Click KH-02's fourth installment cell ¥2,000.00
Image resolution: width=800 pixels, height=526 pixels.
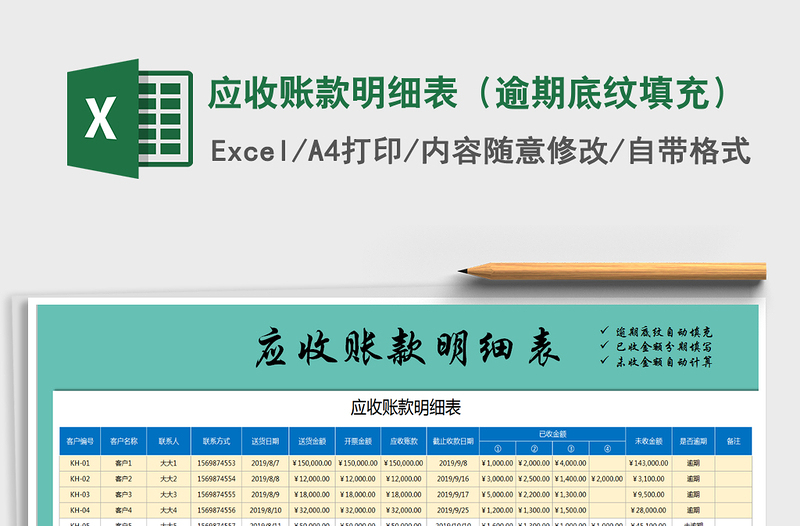pyautogui.click(x=607, y=479)
